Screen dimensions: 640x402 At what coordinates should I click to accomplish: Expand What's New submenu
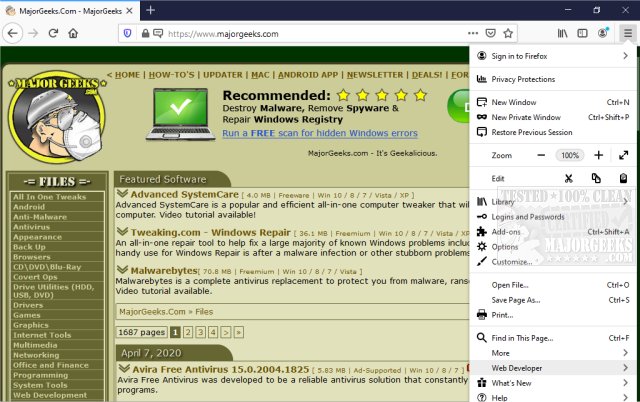coord(553,383)
